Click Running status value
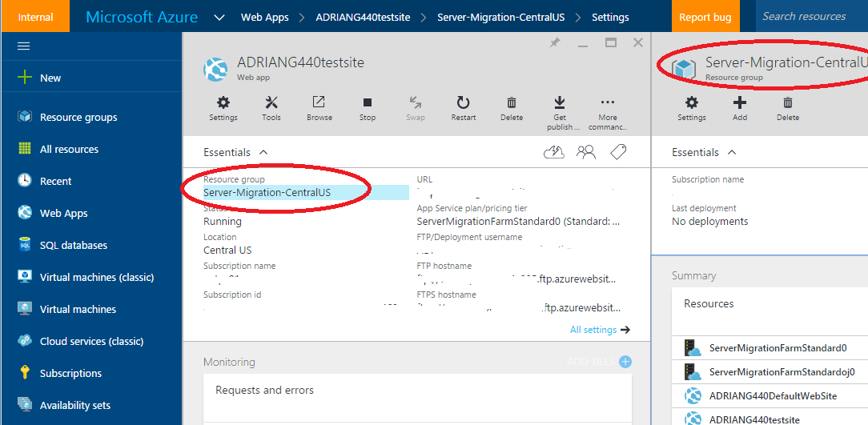868x425 pixels. pyautogui.click(x=223, y=222)
